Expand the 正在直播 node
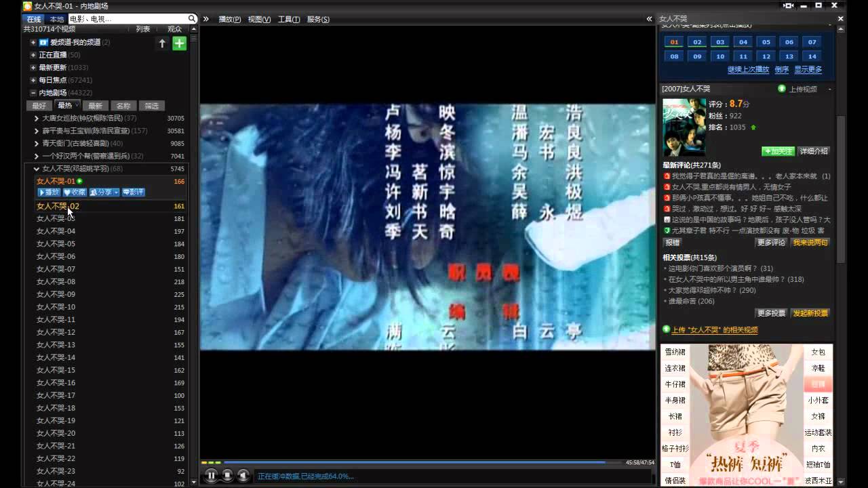 coord(33,55)
